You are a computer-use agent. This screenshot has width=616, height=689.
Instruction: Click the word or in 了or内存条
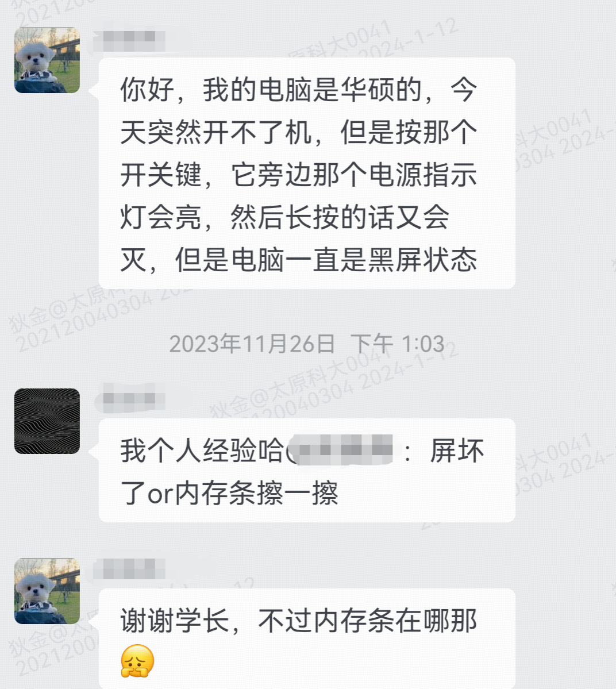point(161,494)
